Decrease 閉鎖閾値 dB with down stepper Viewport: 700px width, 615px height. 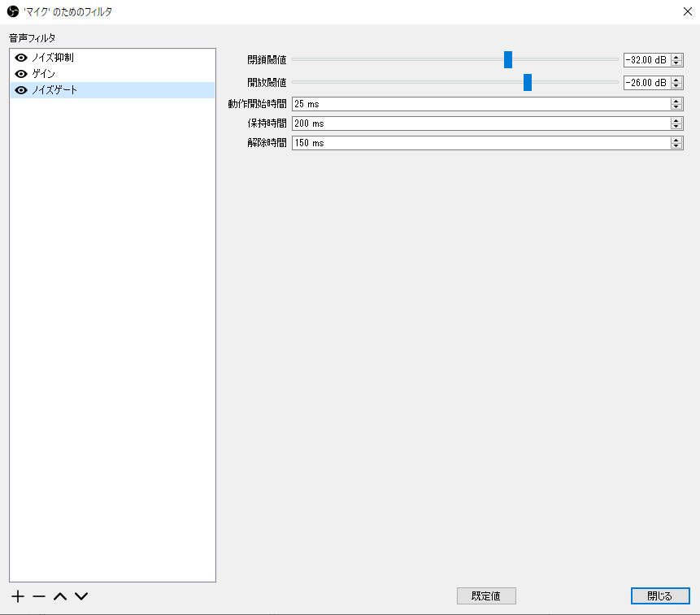point(676,63)
